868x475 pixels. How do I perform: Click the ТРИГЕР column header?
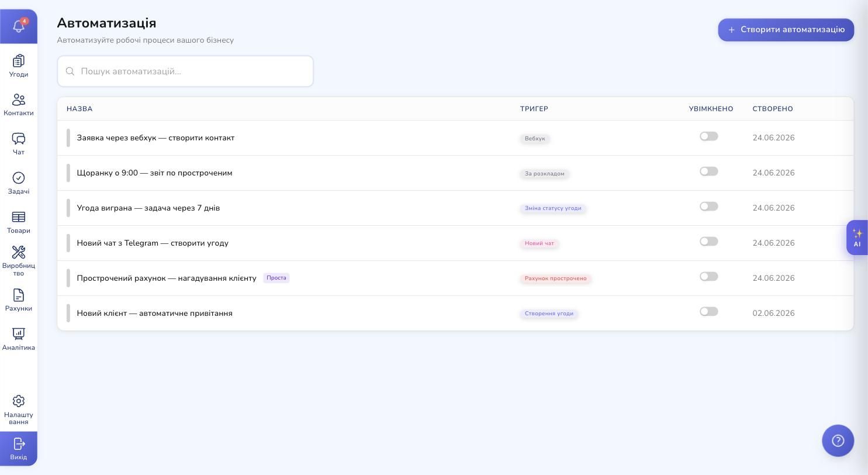(534, 109)
